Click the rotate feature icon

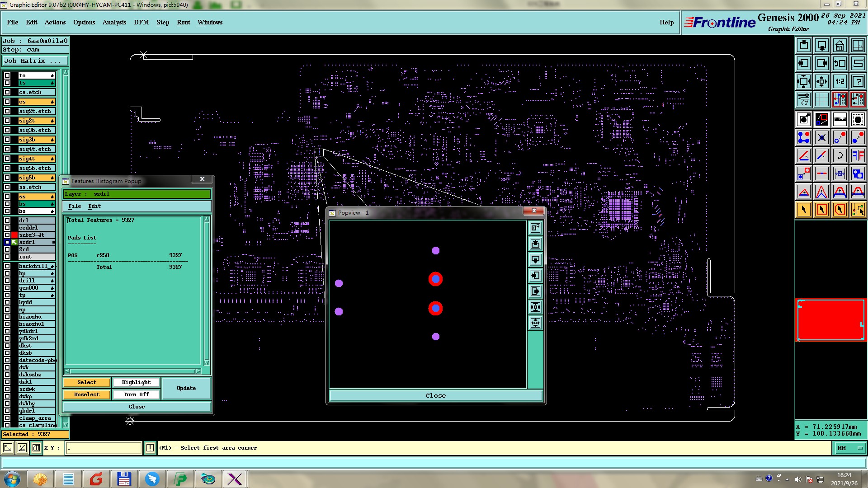click(x=840, y=156)
